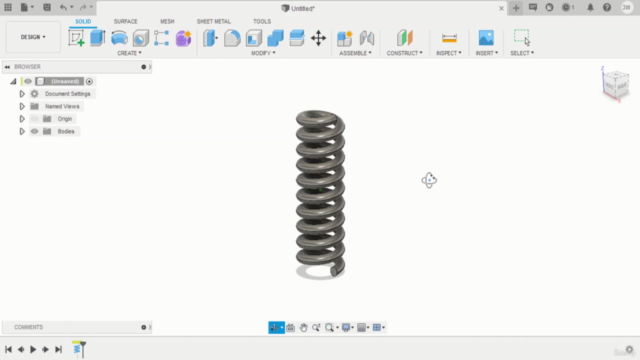Toggle Browser panel pin dot
The image size is (640, 360).
144,67
